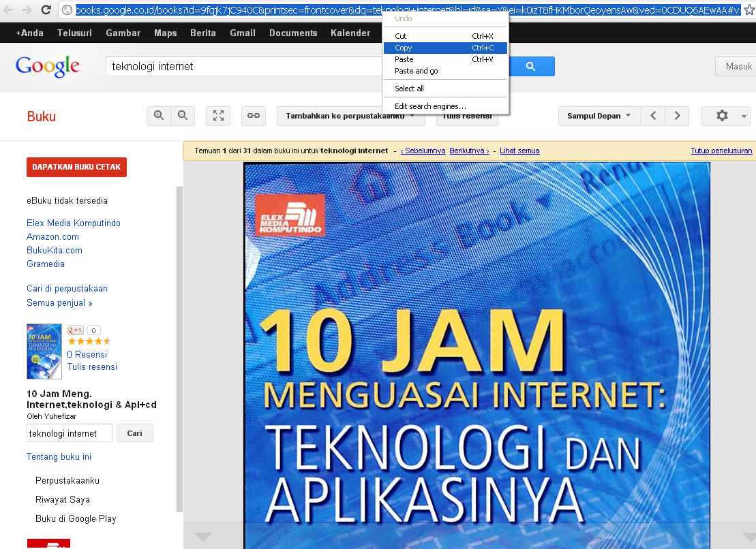The image size is (756, 549).
Task: Click the blue search magnifier button
Action: coord(531,66)
